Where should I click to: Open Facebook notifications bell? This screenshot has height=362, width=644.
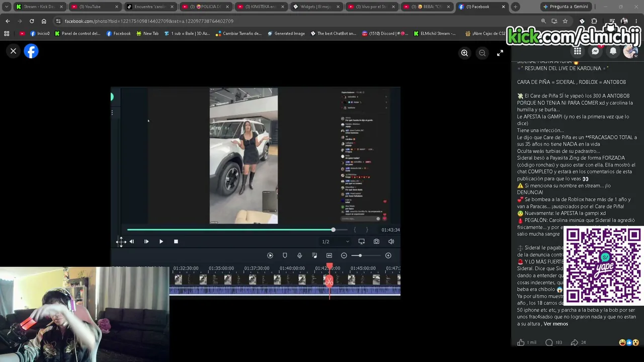(x=613, y=51)
